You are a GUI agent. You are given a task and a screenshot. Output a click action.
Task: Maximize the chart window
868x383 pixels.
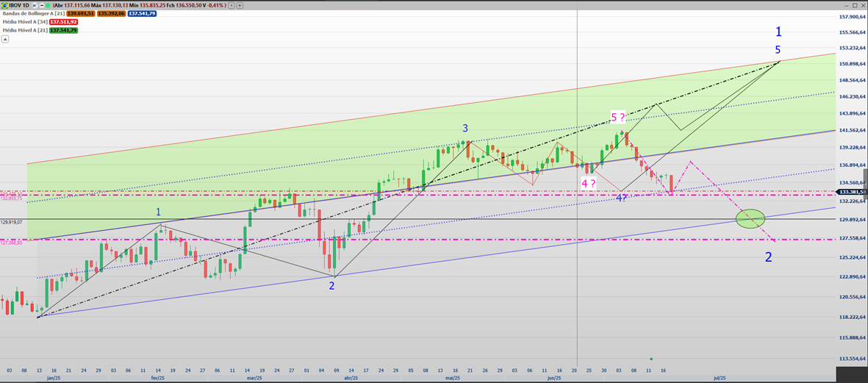point(855,5)
